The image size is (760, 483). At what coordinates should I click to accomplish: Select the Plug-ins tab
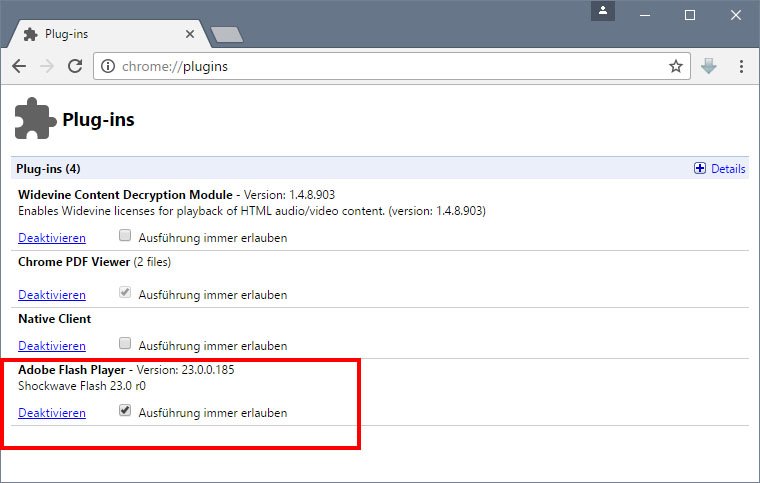coord(100,34)
